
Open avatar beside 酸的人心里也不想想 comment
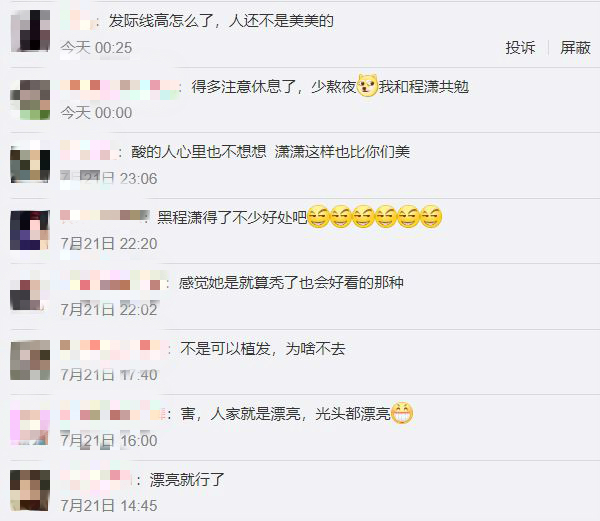coord(30,165)
